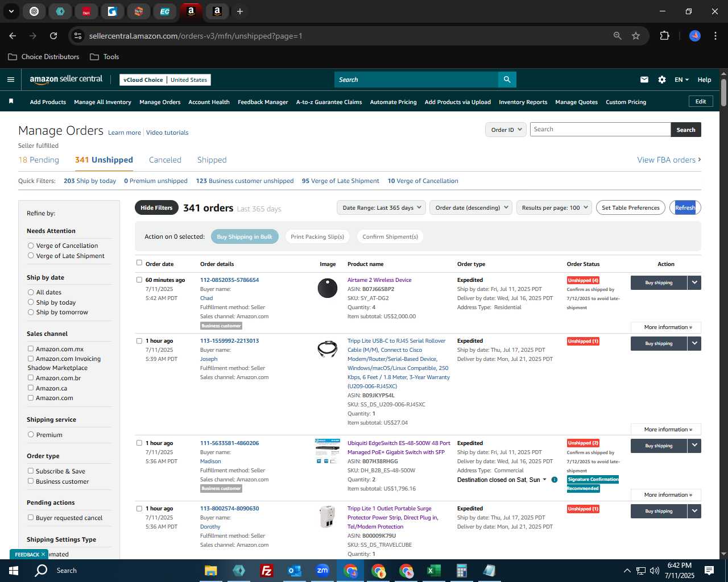Open Calculator from the taskbar
The height and width of the screenshot is (582, 728).
click(461, 571)
